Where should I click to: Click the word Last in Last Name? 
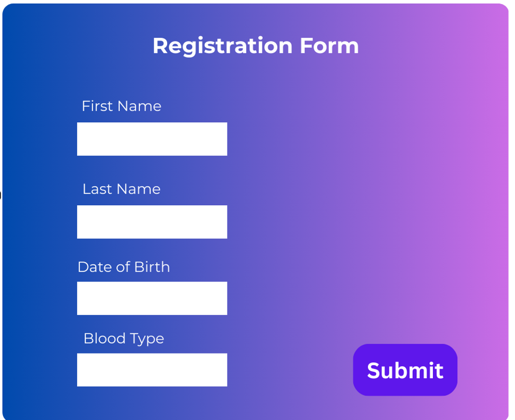[96, 189]
